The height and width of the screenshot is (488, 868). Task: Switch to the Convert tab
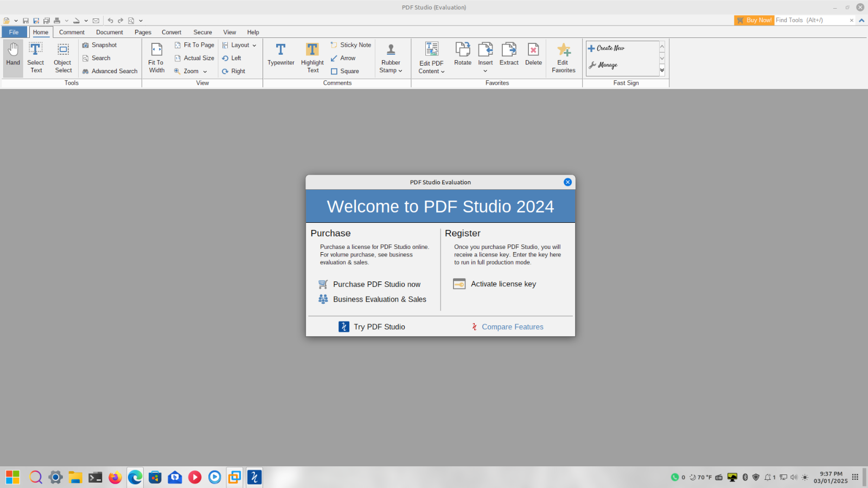pyautogui.click(x=171, y=32)
